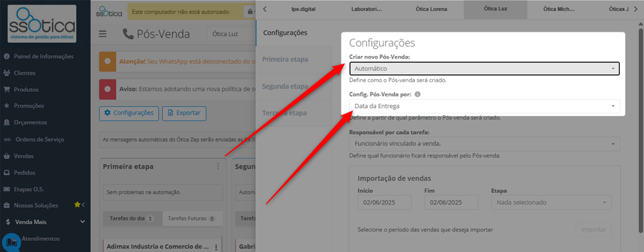
Task: Click the Início date field
Action: [384, 203]
